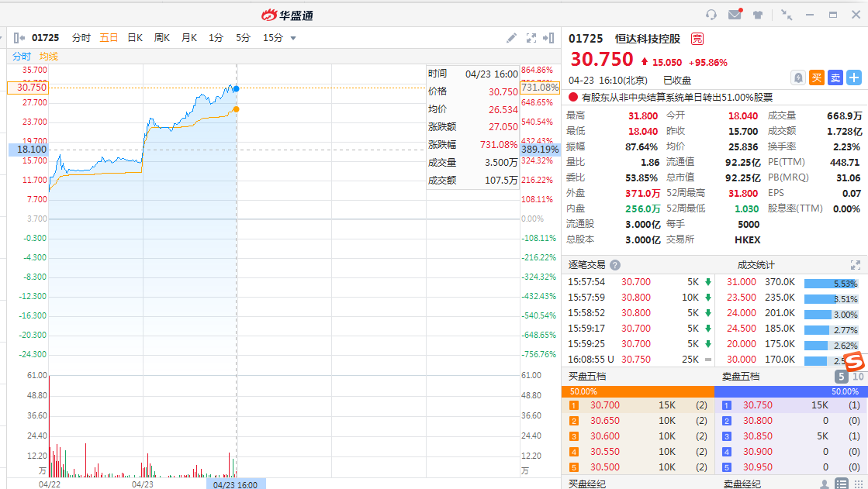Expand the chart to fullscreen
This screenshot has height=489, width=868.
[531, 38]
